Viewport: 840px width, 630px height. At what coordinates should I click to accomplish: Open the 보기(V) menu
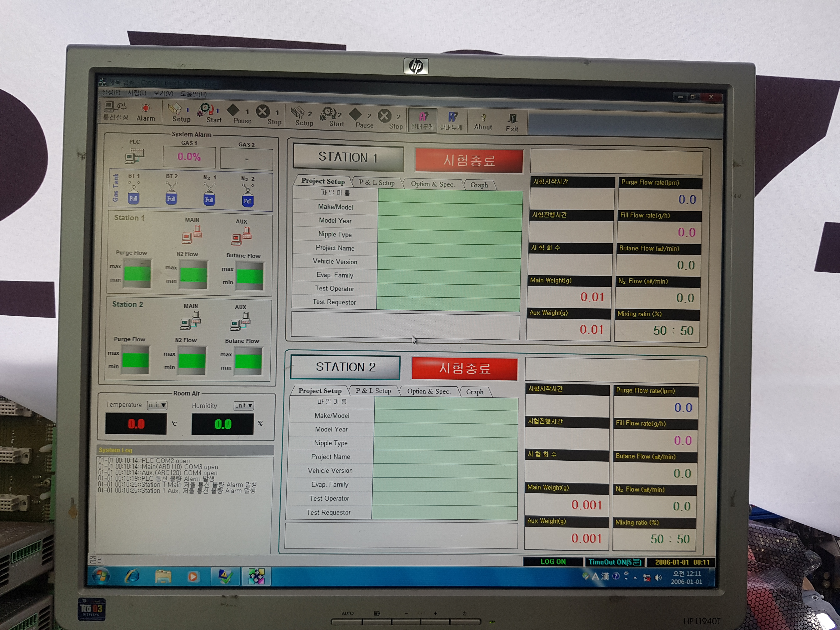click(163, 93)
